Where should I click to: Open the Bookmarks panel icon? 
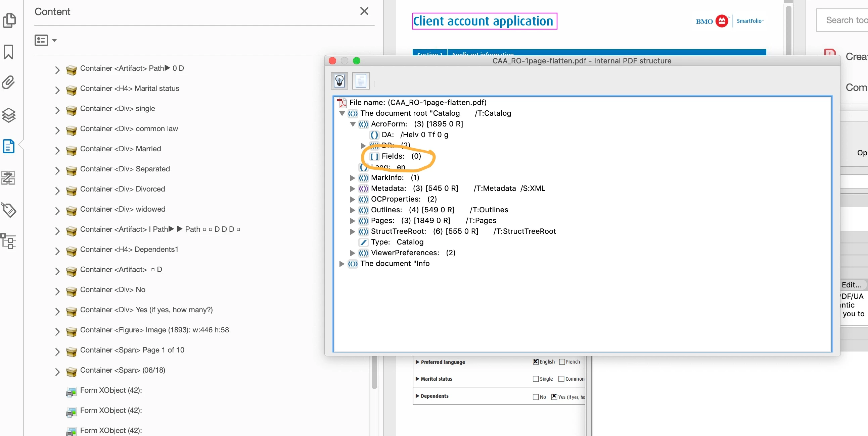pyautogui.click(x=8, y=52)
